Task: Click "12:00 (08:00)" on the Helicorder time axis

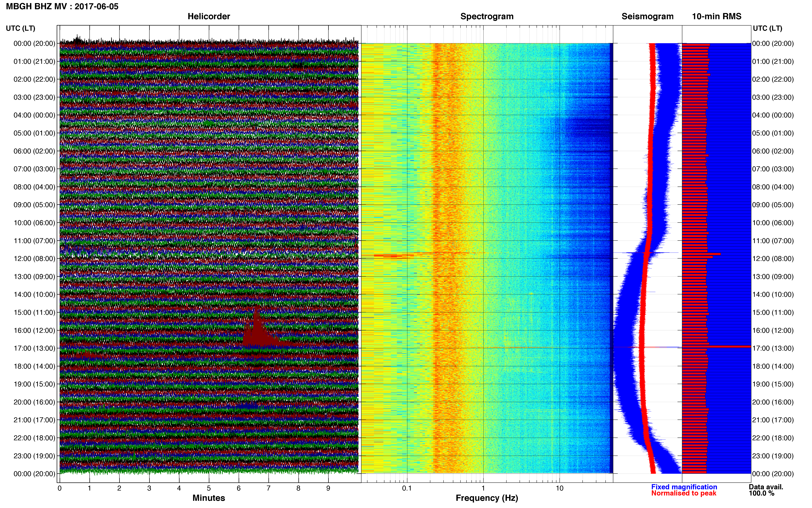Action: pyautogui.click(x=34, y=259)
